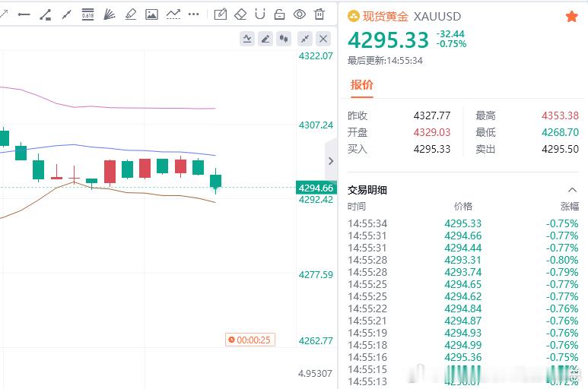Viewport: 588px width, 389px height.
Task: Click the 00:00:25 countdown timer badge
Action: (x=250, y=340)
